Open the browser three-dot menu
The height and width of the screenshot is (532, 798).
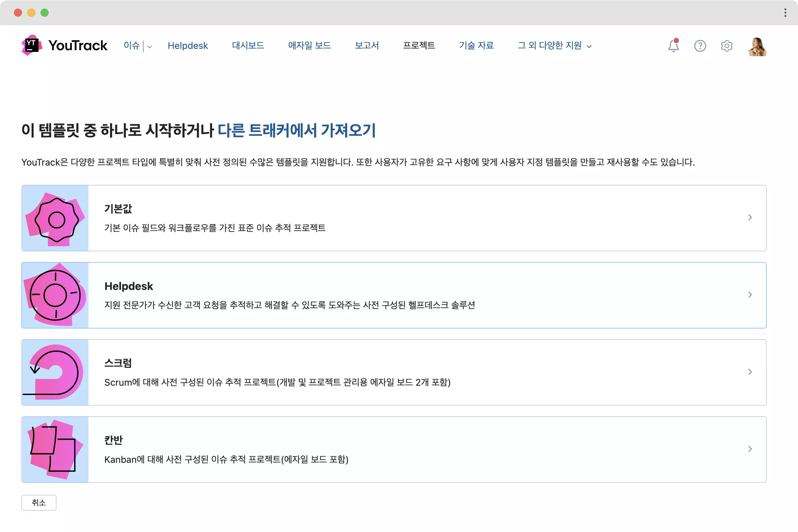point(785,13)
